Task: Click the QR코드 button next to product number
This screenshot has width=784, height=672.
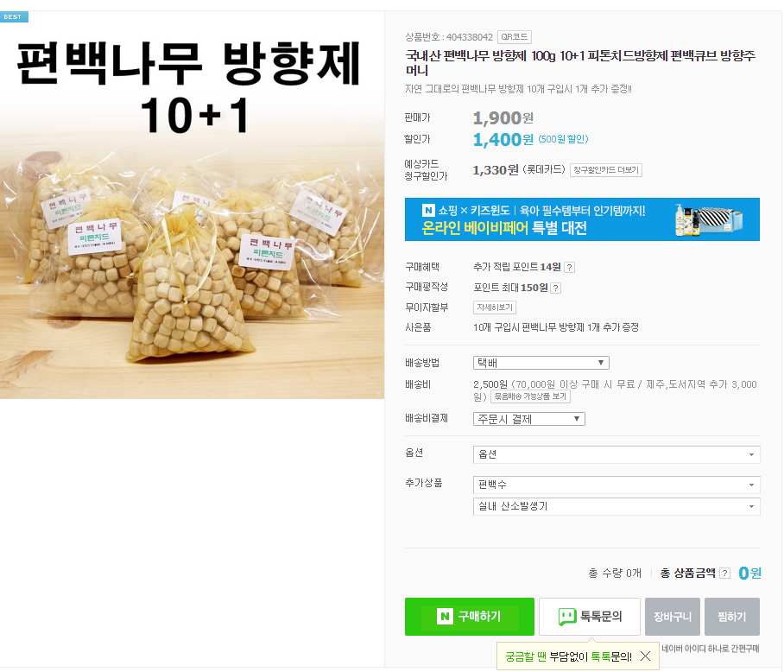Action: (x=515, y=37)
